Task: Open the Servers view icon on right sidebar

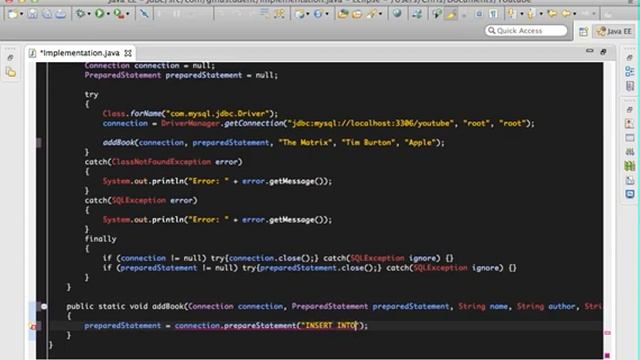Action: pos(630,151)
